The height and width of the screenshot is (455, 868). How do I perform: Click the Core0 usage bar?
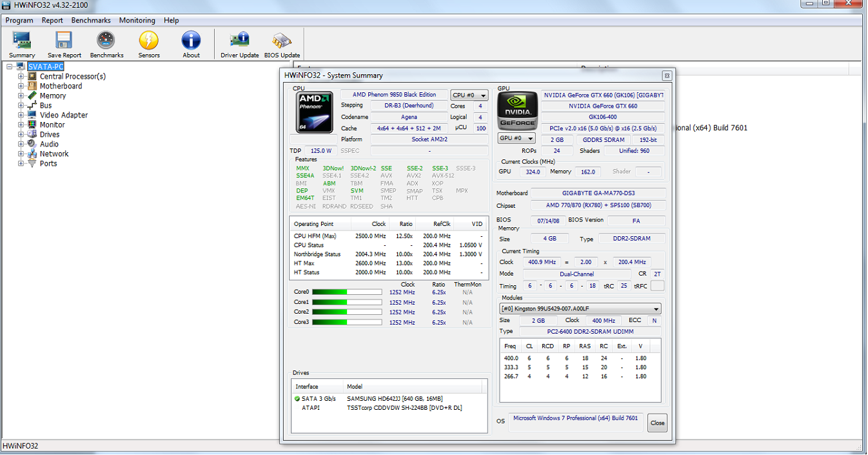346,292
